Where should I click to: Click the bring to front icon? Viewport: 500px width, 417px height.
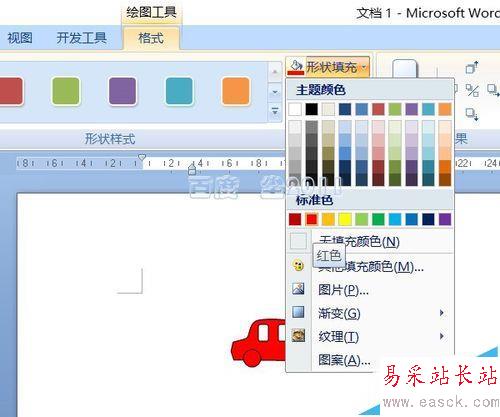[x=472, y=67]
